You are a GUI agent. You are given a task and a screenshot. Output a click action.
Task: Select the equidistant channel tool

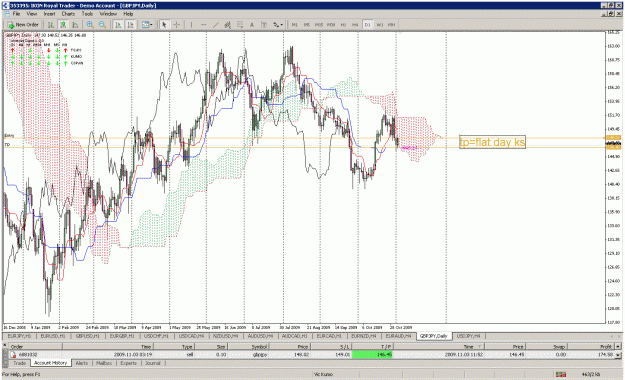coord(228,25)
